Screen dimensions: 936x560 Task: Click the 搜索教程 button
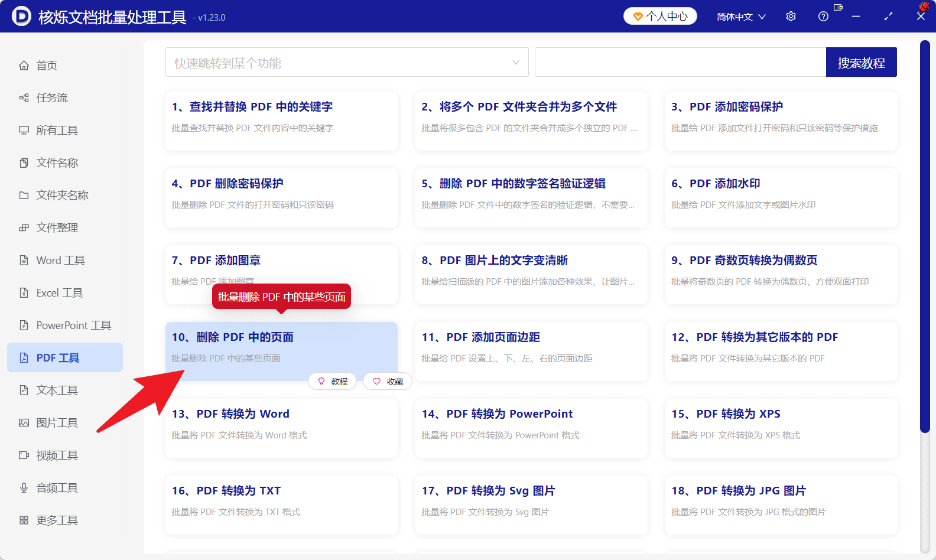tap(861, 62)
